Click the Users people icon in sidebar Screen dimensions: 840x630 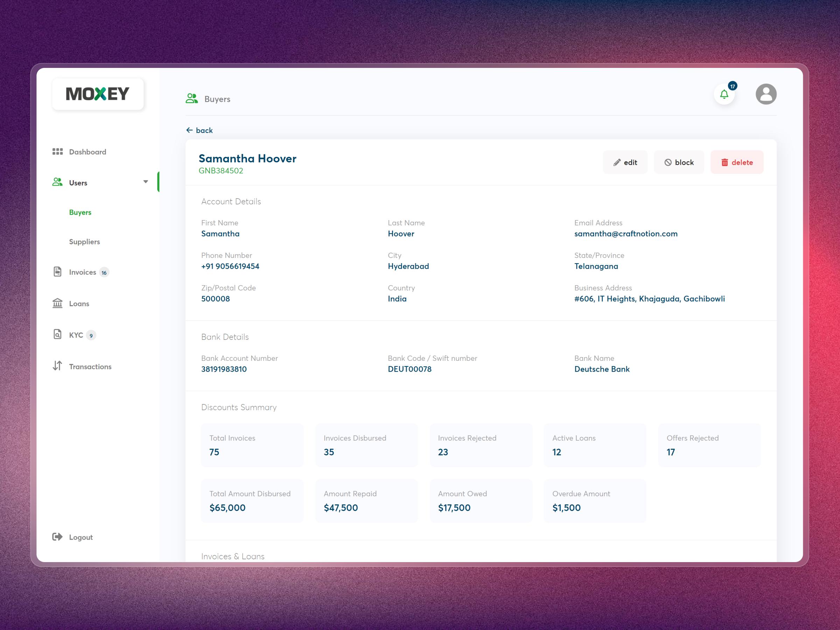click(x=57, y=182)
